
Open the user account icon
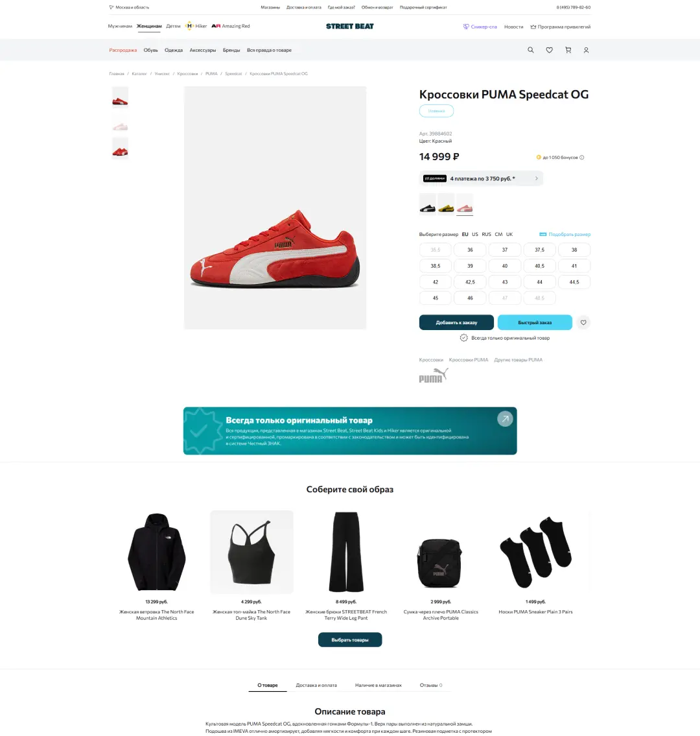(586, 50)
